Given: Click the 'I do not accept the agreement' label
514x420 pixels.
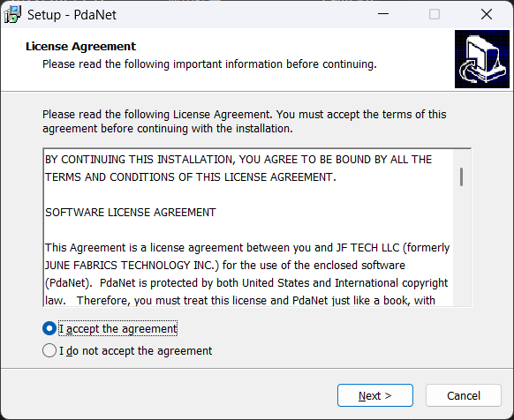Looking at the screenshot, I should [x=135, y=351].
